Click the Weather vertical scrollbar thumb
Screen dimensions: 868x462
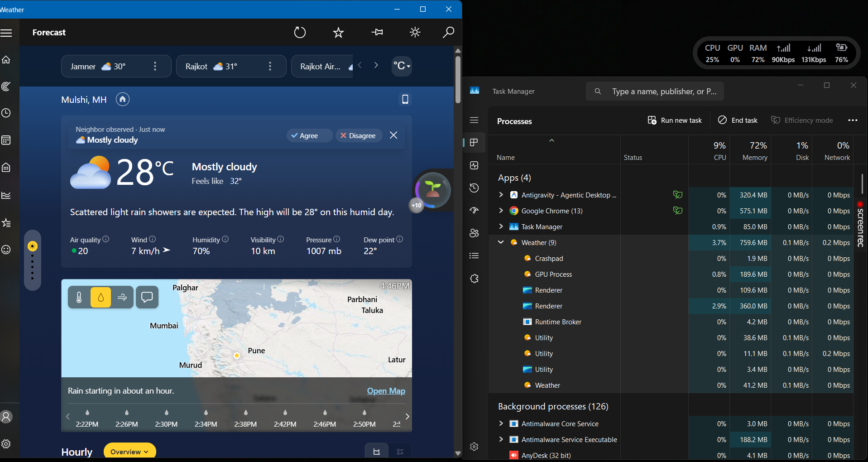point(458,79)
